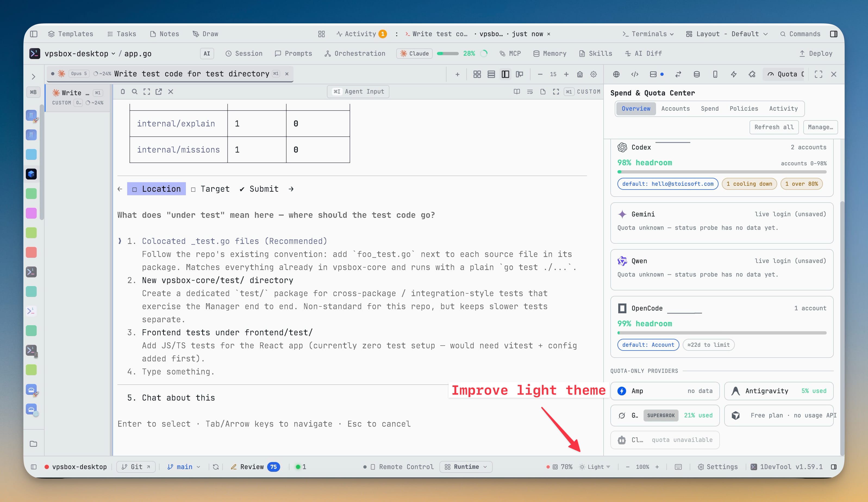Image resolution: width=868 pixels, height=502 pixels.
Task: Toggle the AI button next to app.go
Action: tap(207, 54)
